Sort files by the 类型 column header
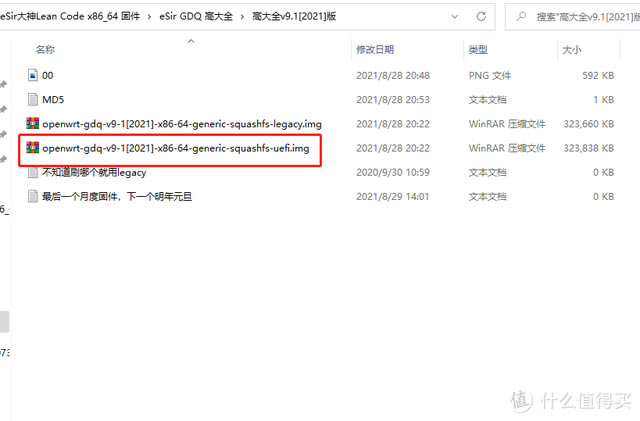This screenshot has height=421, width=640. click(478, 50)
